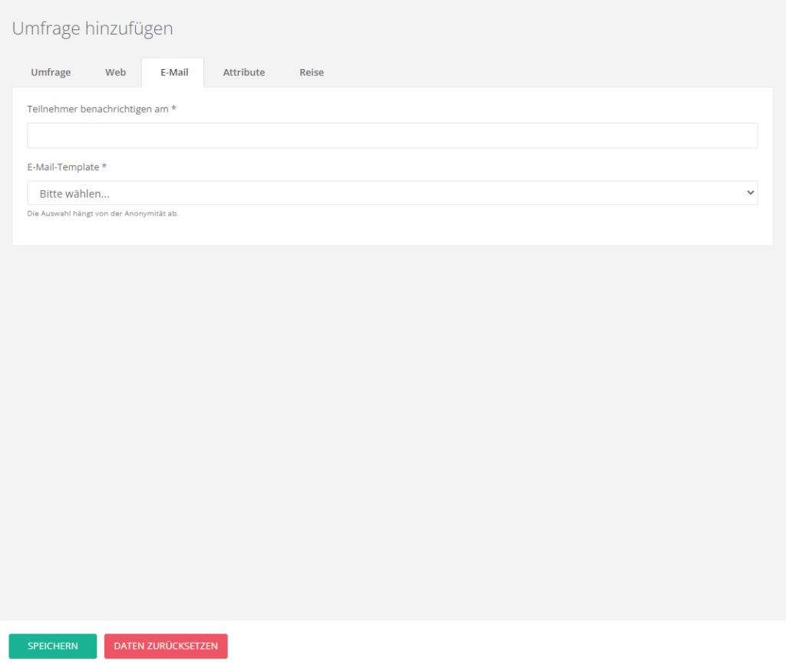The image size is (786, 672).
Task: Focus the Teilnehmer benachrichtigen am input field
Action: pos(391,135)
